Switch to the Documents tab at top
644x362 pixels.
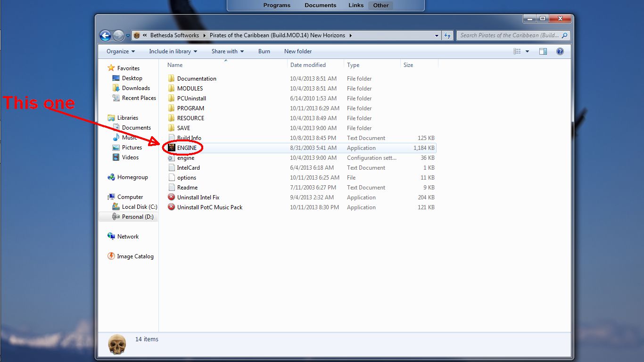coord(320,6)
